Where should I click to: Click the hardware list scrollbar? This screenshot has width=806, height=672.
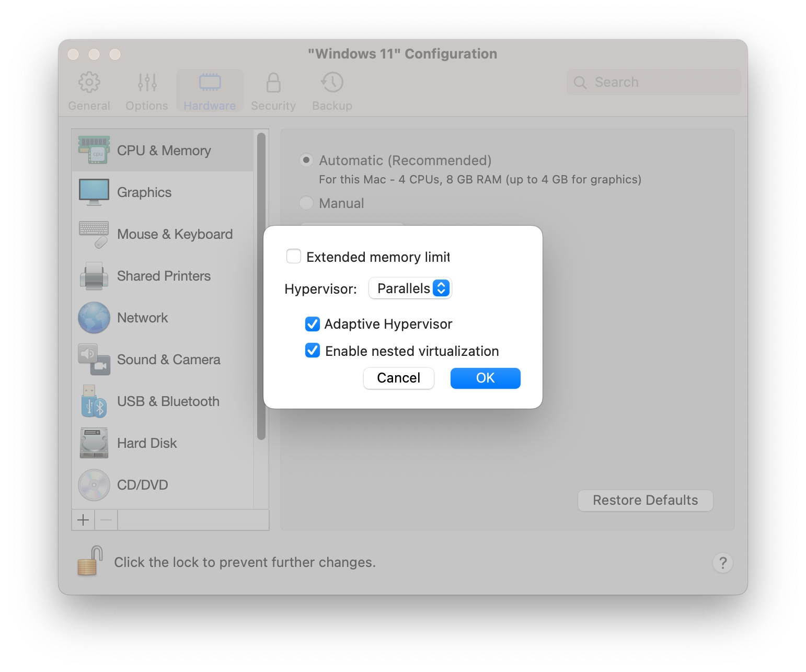coord(261,286)
